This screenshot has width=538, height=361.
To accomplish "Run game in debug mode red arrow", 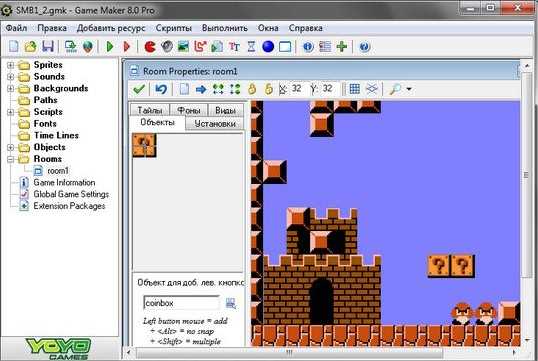I will [x=127, y=46].
